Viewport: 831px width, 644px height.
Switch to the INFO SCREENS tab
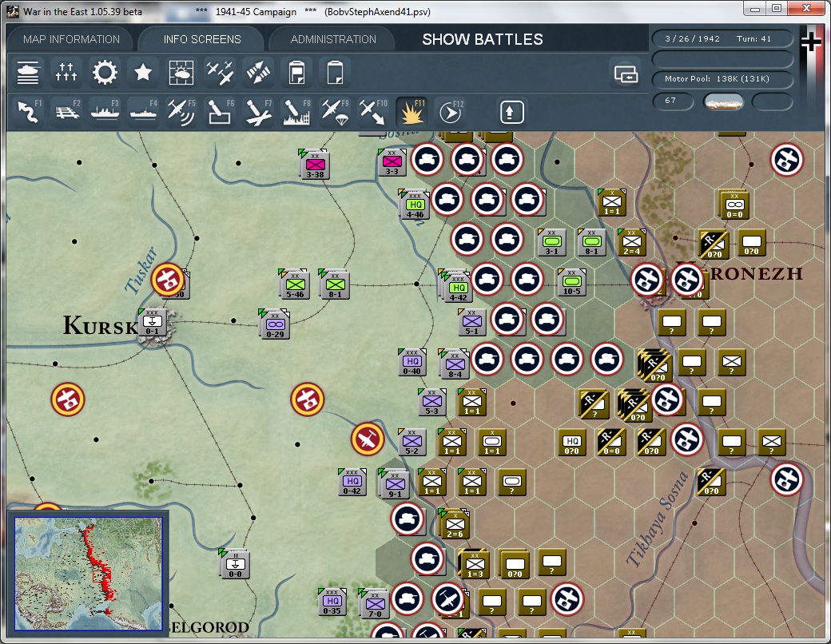[202, 39]
